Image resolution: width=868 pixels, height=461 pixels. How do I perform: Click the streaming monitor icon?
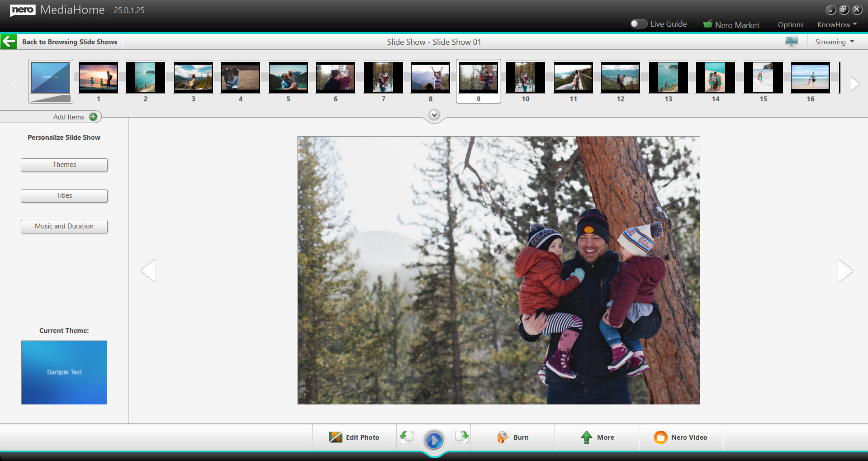tap(791, 42)
